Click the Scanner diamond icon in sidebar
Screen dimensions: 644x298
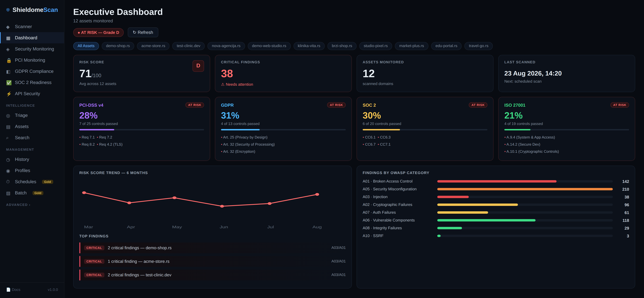pyautogui.click(x=8, y=27)
